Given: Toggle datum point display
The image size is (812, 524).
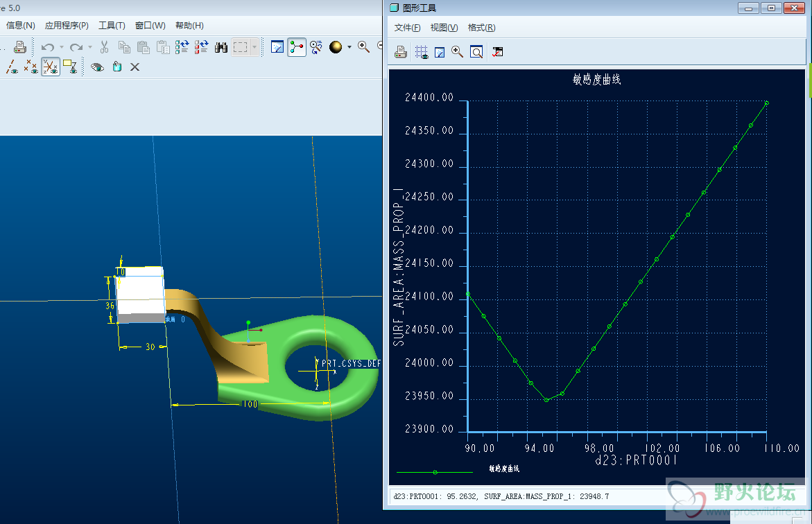Looking at the screenshot, I should click(x=31, y=67).
